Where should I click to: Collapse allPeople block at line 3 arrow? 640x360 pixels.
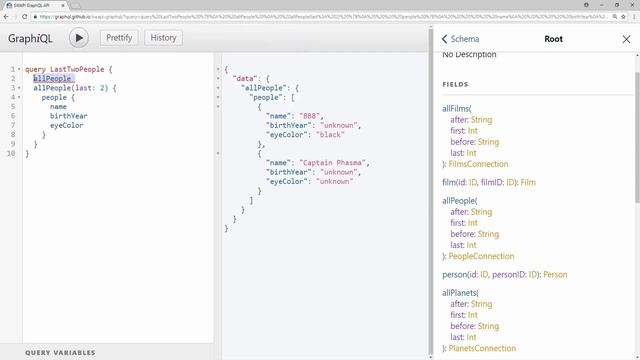pyautogui.click(x=19, y=88)
